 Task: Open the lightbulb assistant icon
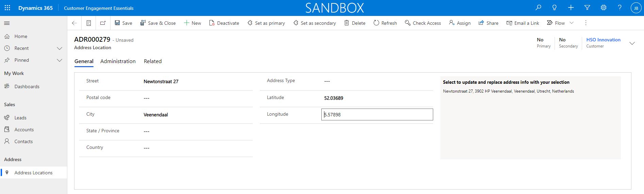555,8
